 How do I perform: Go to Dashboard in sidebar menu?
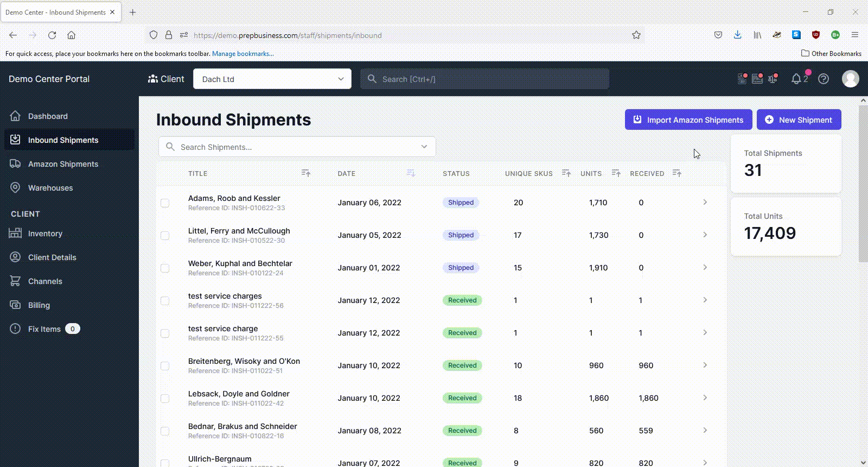69,116
